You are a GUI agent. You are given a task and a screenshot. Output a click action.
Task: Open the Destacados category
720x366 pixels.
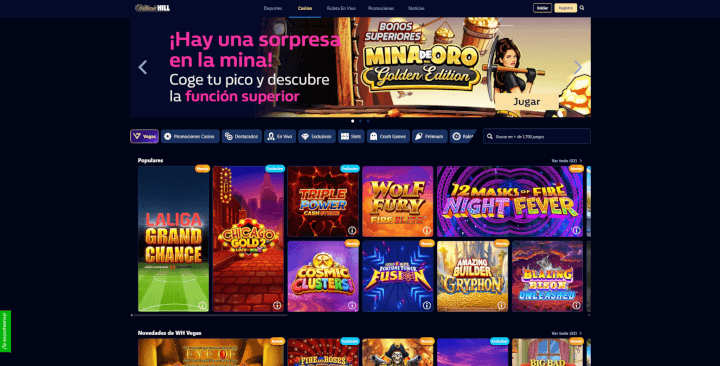(x=242, y=136)
